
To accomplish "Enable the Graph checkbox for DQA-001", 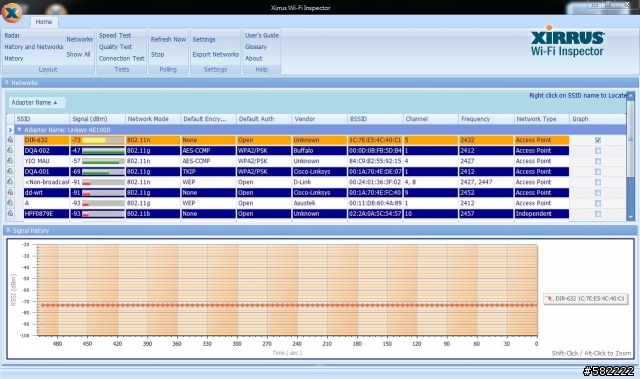I will coord(598,172).
